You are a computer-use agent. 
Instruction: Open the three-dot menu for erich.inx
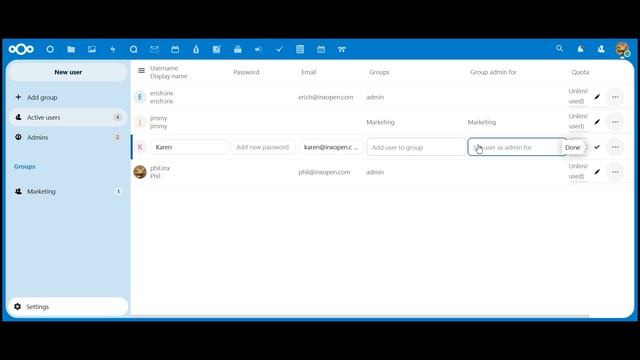click(615, 97)
